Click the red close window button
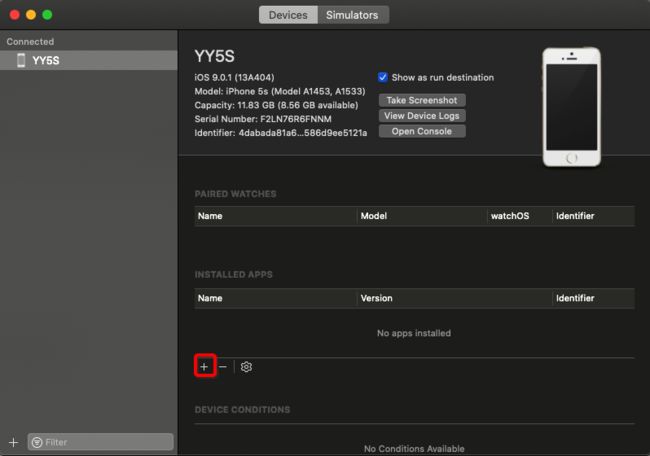 tap(15, 15)
